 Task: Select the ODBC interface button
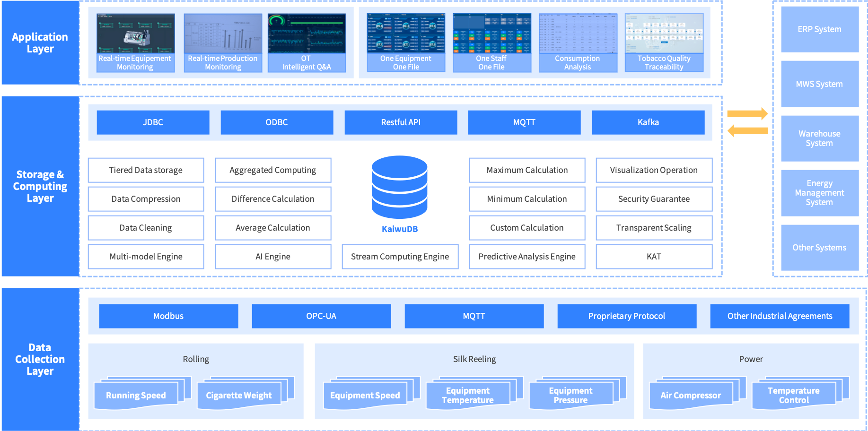point(277,122)
